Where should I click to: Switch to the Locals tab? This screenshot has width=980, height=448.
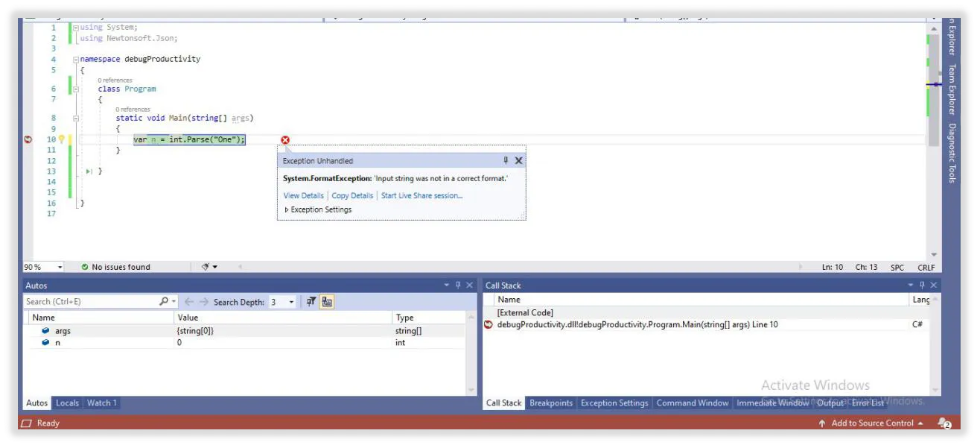click(x=67, y=403)
